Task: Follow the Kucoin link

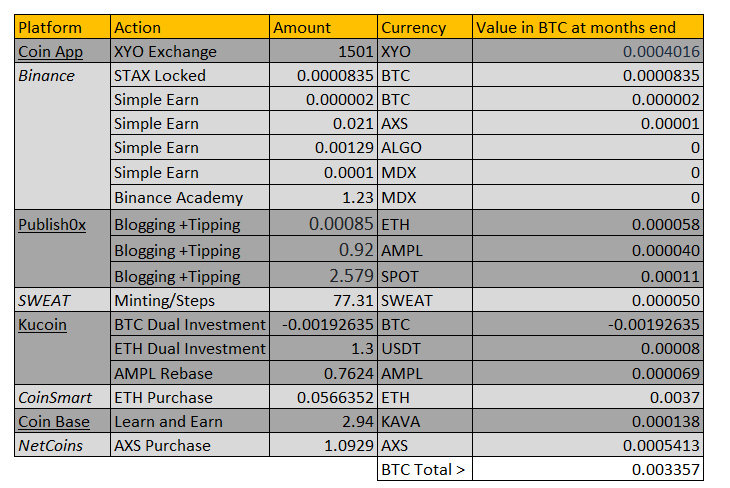Action: coord(42,325)
